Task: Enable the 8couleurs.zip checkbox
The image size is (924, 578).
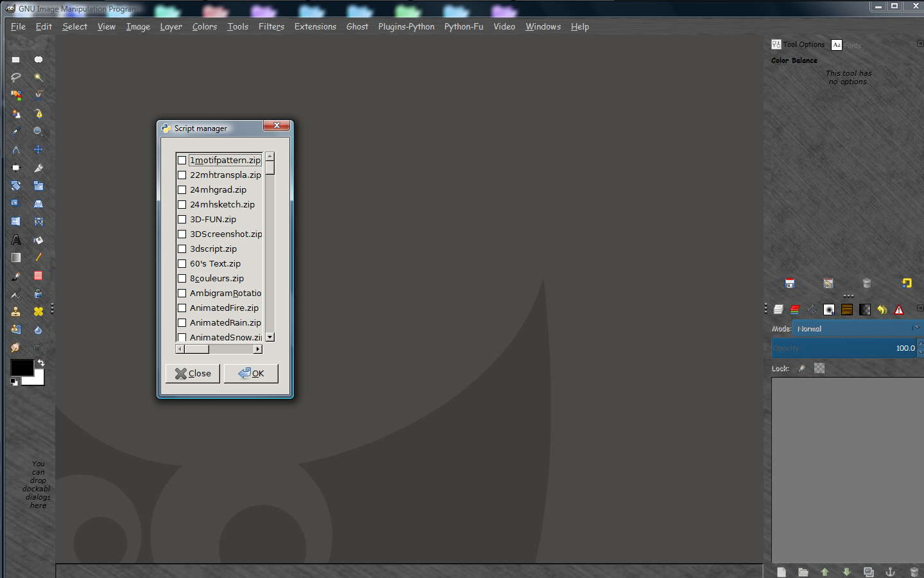Action: coord(182,279)
